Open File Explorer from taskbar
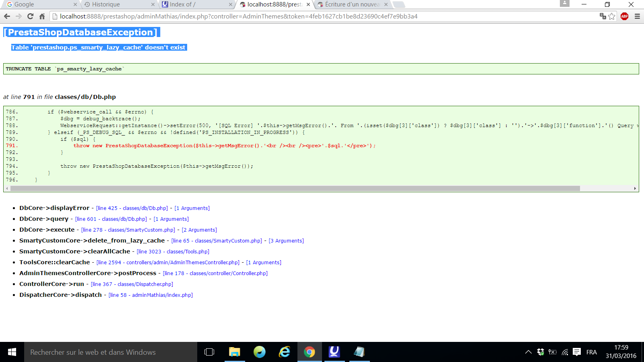644x362 pixels. [x=234, y=352]
